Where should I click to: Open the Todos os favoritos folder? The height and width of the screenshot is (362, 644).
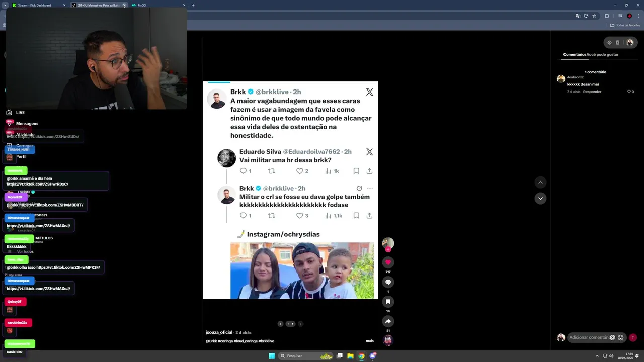point(625,25)
